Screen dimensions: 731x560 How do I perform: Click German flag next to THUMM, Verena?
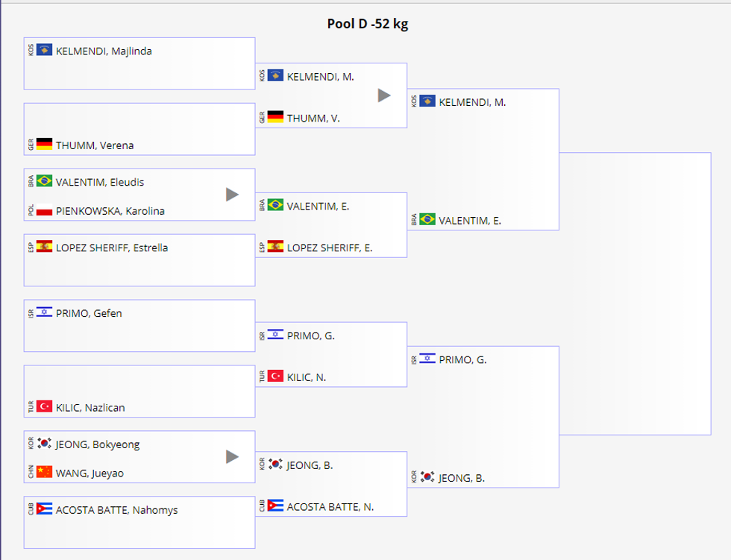pyautogui.click(x=44, y=144)
